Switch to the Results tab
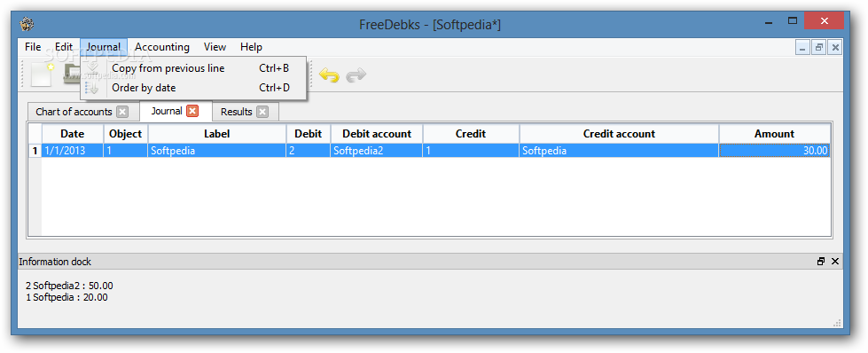Image resolution: width=868 pixels, height=353 pixels. [x=237, y=112]
